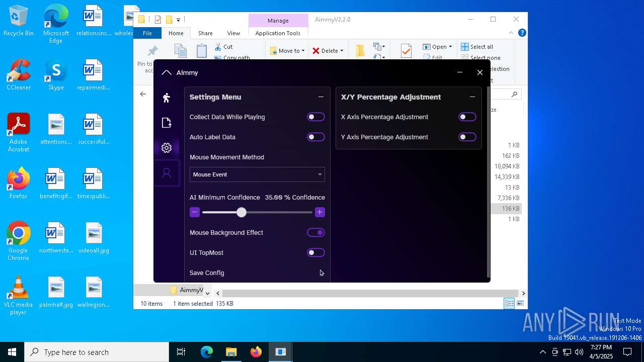This screenshot has width=644, height=362.
Task: Select videoall.jpg on the desktop
Action: coord(94,238)
